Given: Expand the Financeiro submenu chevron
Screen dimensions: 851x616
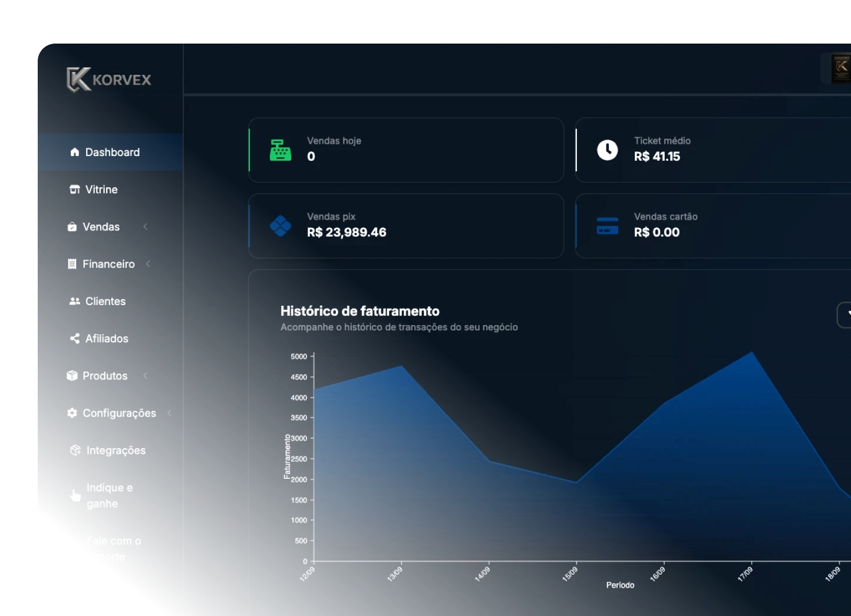Looking at the screenshot, I should pos(148,264).
